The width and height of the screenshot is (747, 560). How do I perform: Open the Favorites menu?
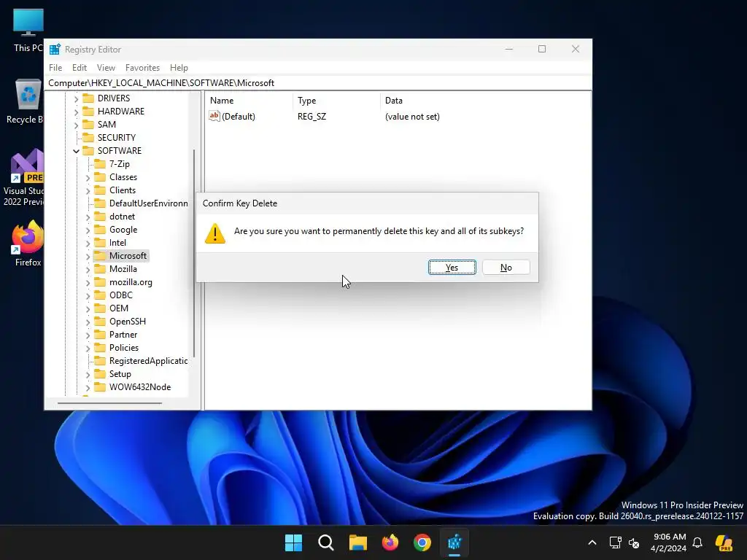click(x=142, y=68)
